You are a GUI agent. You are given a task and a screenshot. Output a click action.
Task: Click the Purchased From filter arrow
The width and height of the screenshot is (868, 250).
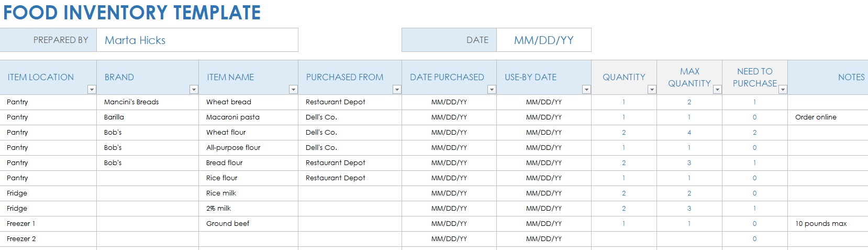click(397, 90)
